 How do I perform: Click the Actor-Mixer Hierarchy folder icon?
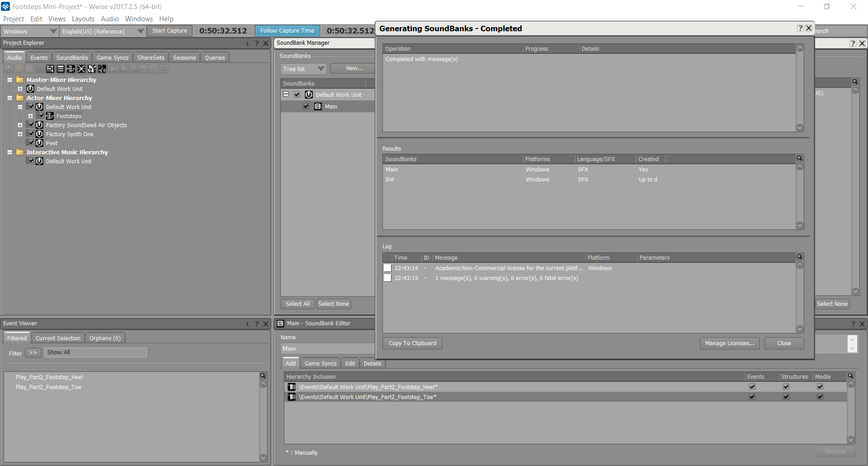pyautogui.click(x=20, y=98)
